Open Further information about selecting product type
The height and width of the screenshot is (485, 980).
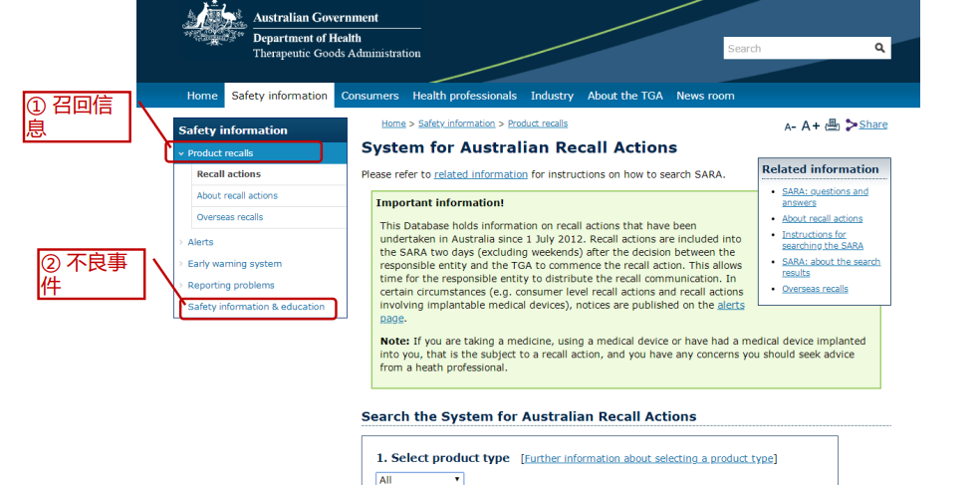[x=648, y=459]
